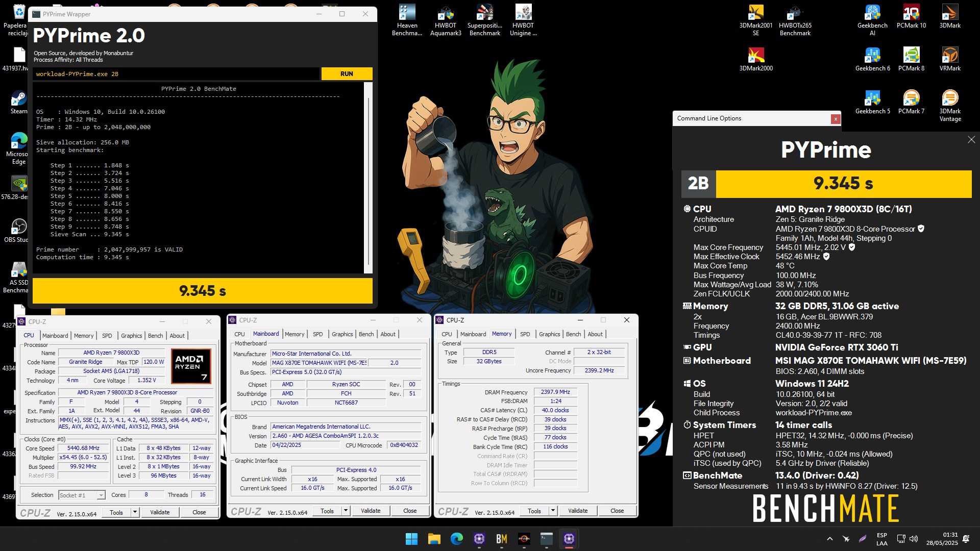Open HWBOT Aquamark3 desktop shortcut
This screenshot has height=551, width=980.
click(x=446, y=20)
